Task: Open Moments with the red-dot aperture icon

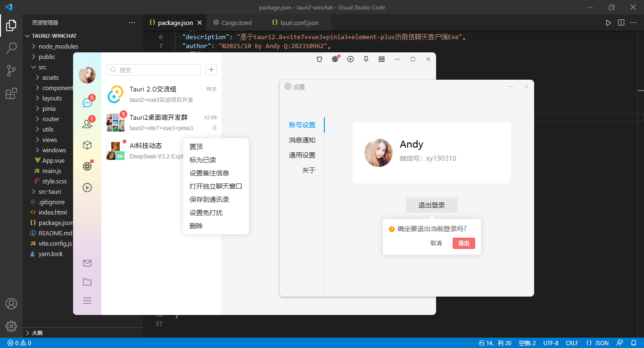Action: (87, 166)
